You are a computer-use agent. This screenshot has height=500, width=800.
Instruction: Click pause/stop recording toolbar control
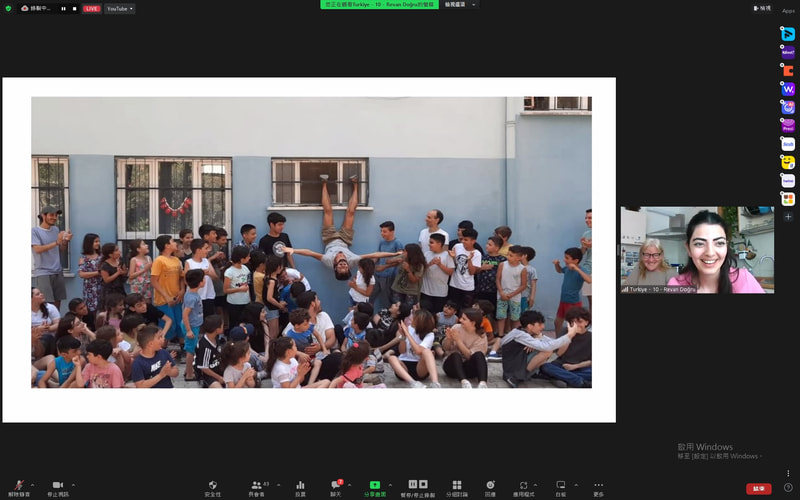tap(418, 488)
